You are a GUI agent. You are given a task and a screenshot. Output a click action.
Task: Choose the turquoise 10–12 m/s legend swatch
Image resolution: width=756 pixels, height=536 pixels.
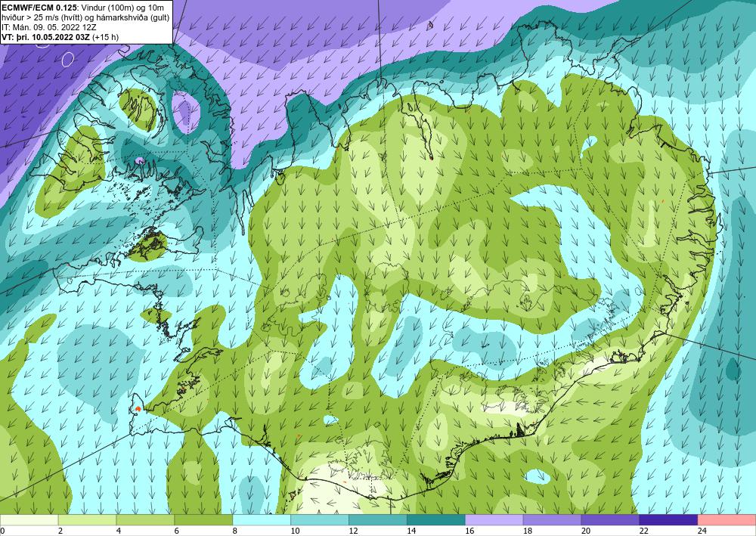coord(320,520)
